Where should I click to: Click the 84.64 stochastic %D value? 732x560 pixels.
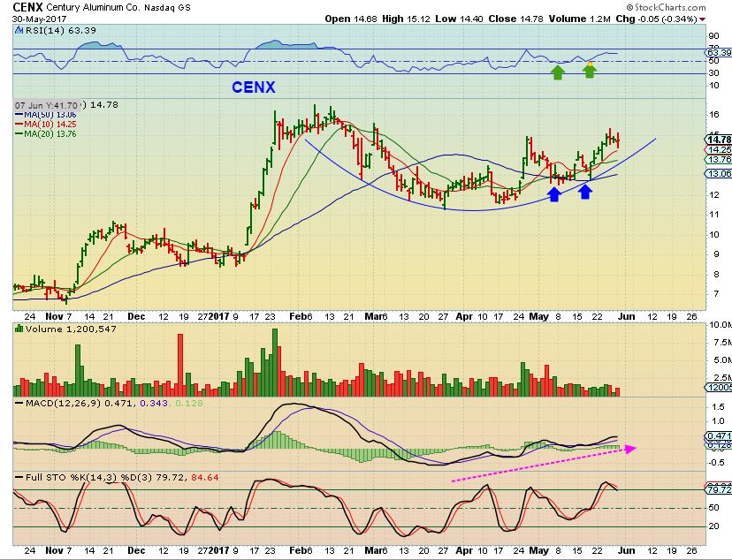[x=204, y=478]
